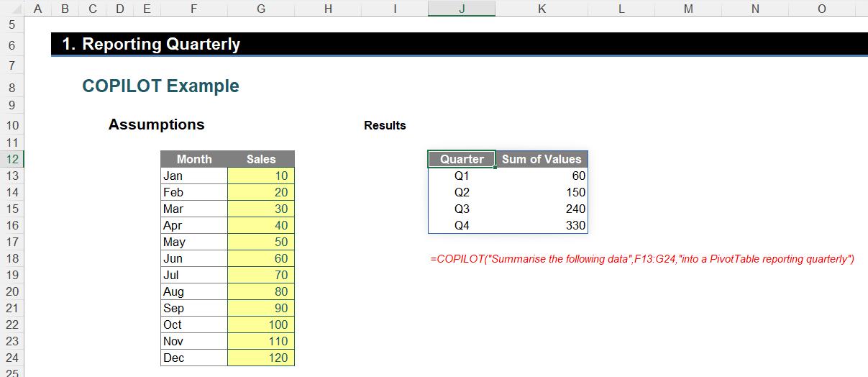Select column J header
Viewport: 868px width, 377px height.
pyautogui.click(x=462, y=9)
